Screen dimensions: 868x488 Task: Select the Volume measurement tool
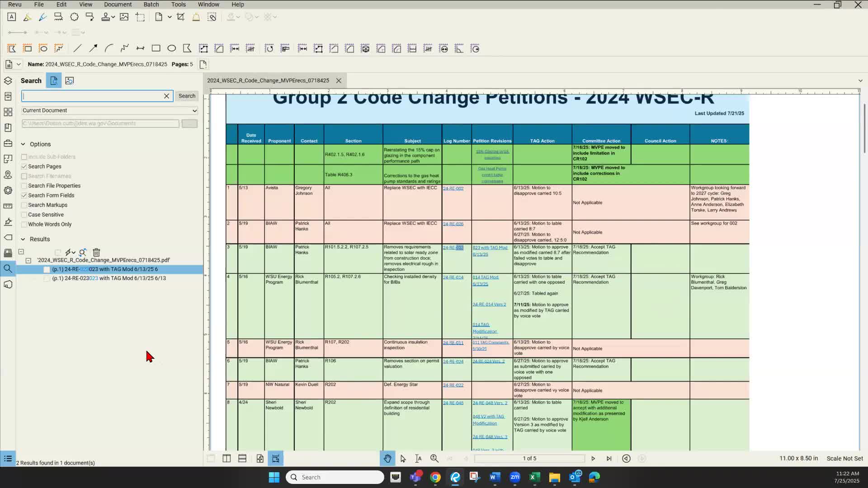coord(365,48)
